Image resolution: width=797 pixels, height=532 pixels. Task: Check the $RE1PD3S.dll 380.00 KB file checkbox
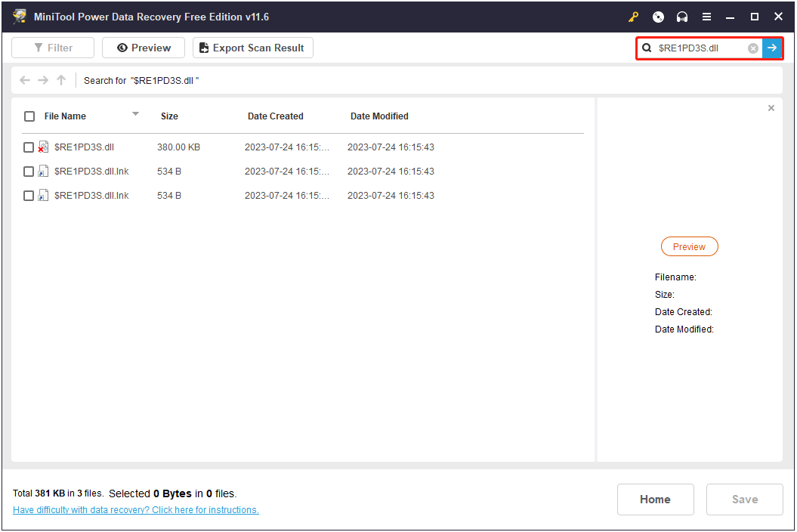pyautogui.click(x=29, y=147)
